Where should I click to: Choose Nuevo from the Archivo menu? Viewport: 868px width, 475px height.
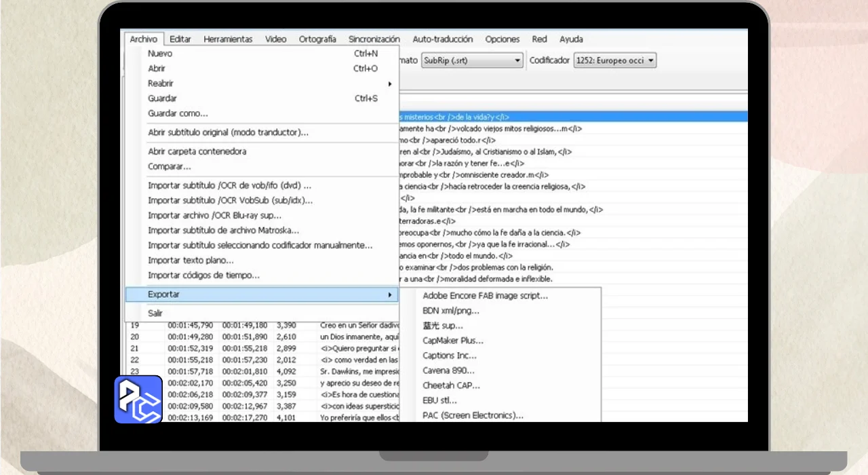pyautogui.click(x=160, y=54)
